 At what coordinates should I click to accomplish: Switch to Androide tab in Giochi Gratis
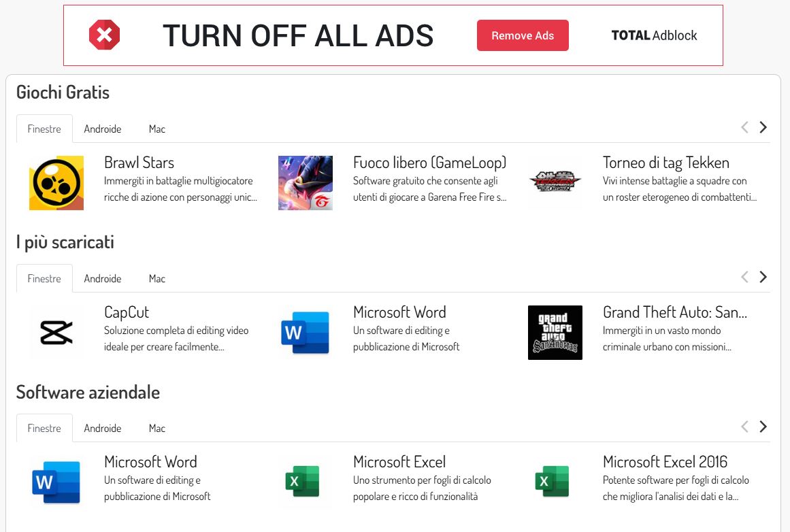tap(102, 129)
